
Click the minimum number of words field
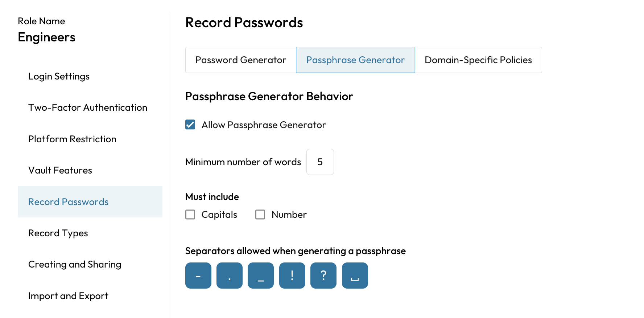(x=320, y=162)
